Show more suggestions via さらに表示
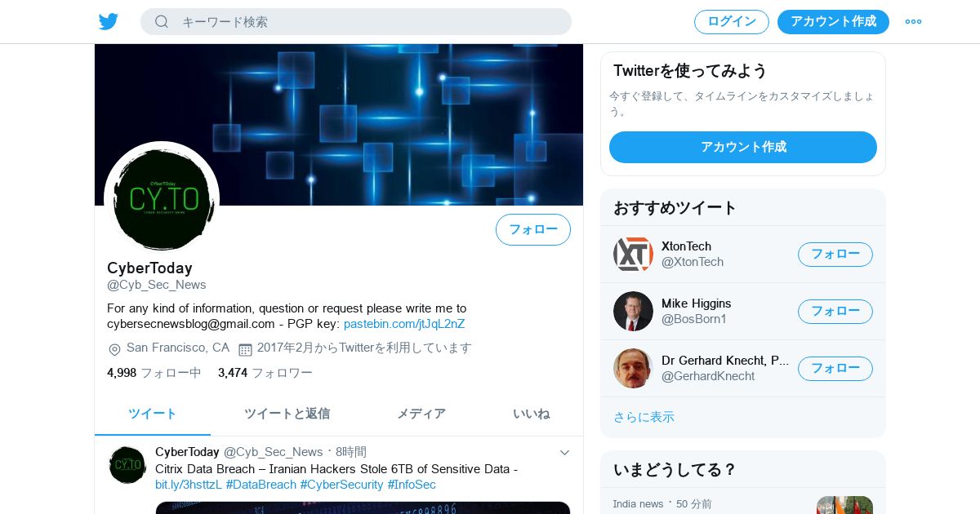 [x=644, y=417]
